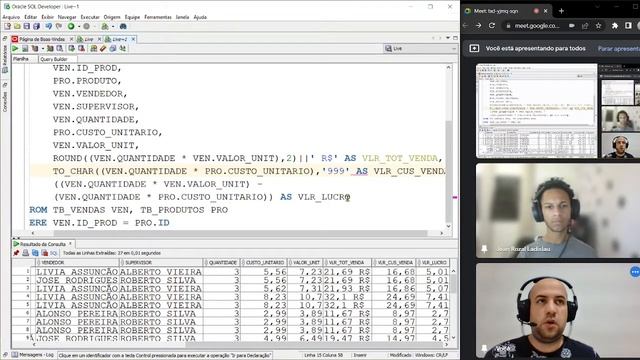Click the Run Script icon

click(25, 49)
